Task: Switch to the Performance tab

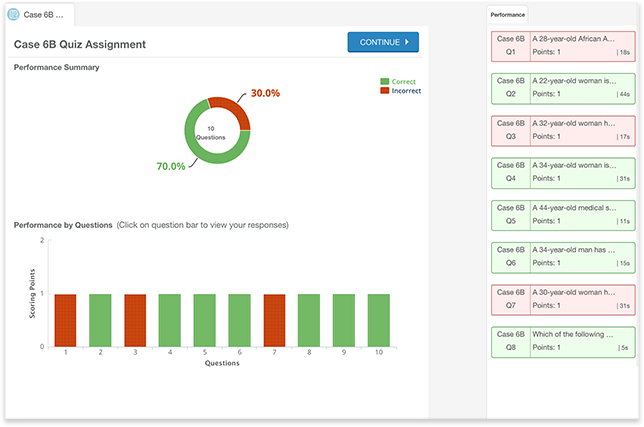Action: point(508,15)
